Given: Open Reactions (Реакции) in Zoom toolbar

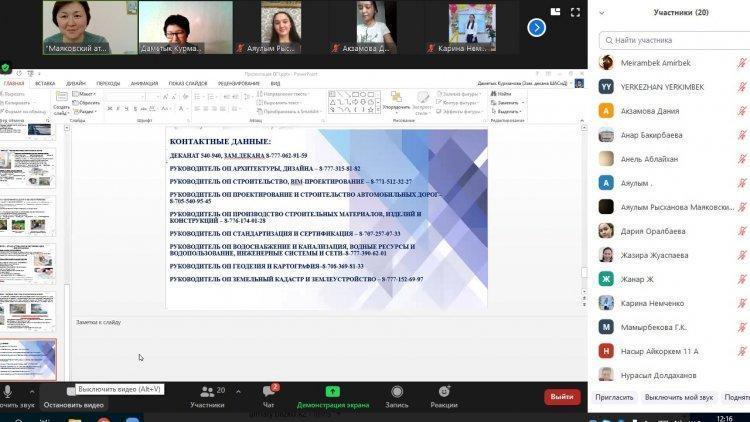Looking at the screenshot, I should [x=444, y=392].
